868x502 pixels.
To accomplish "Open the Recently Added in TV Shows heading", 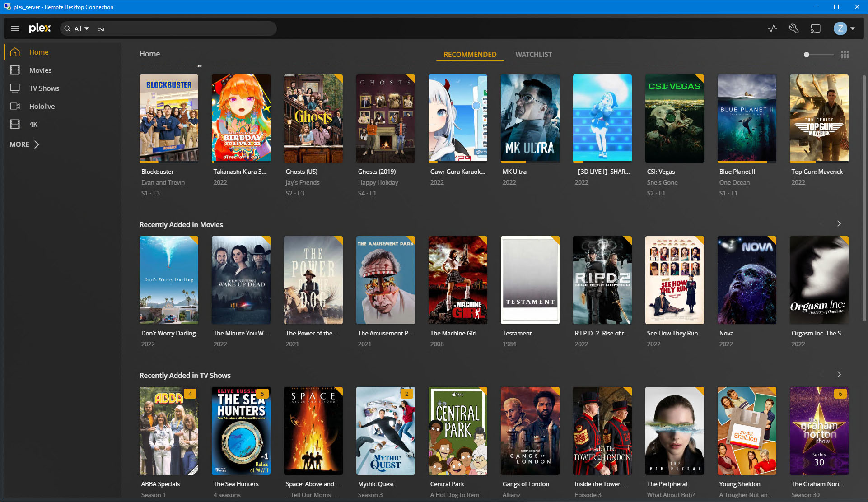I will [x=185, y=375].
